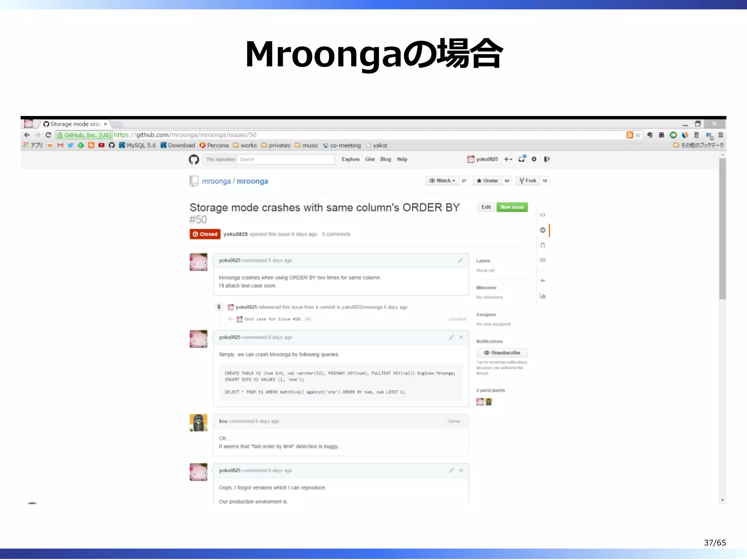The image size is (747, 560).
Task: Open the Gmail bookmark icon
Action: point(60,145)
